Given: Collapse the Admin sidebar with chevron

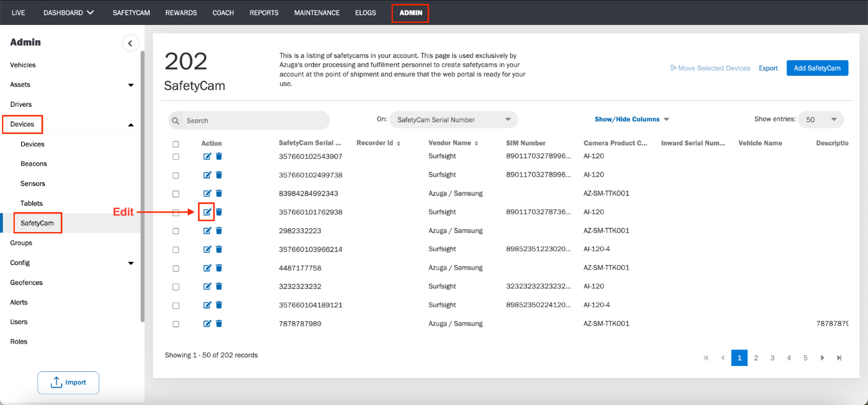Looking at the screenshot, I should [130, 43].
